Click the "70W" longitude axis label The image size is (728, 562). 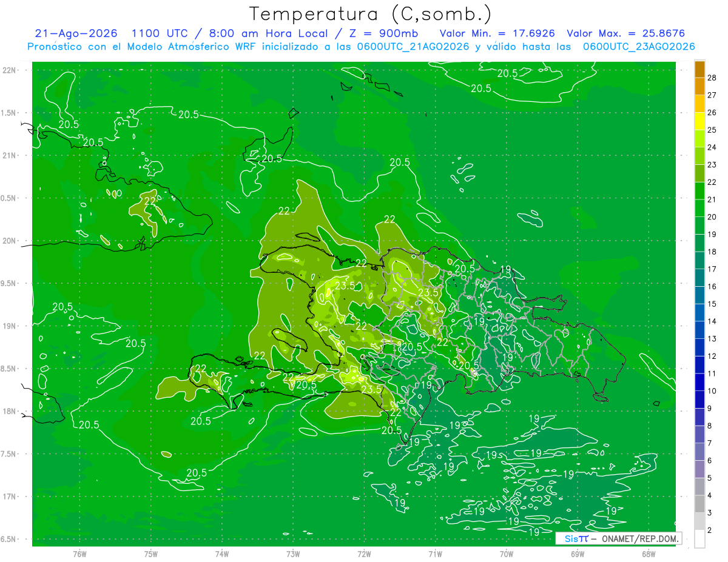507,554
